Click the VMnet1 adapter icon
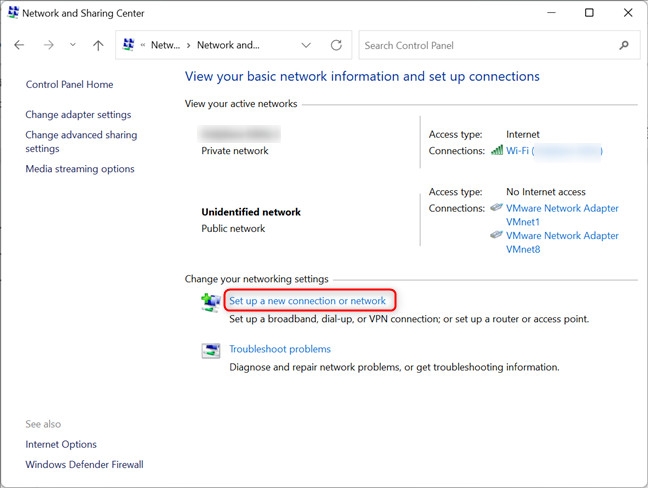648x488 pixels. tap(496, 207)
